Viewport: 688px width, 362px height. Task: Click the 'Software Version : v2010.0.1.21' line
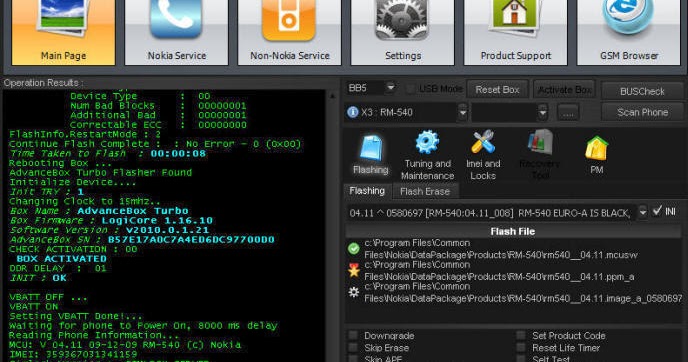pos(109,230)
